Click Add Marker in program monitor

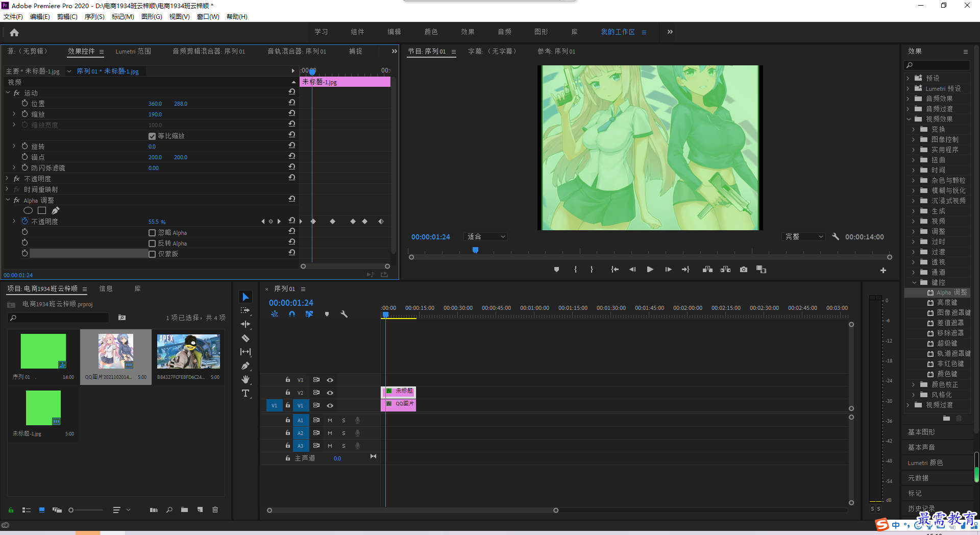point(556,270)
